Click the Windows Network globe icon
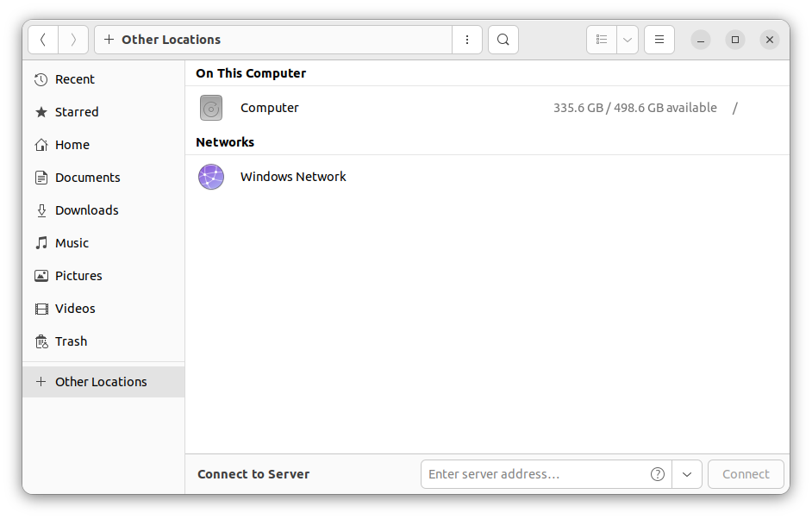Viewport: 812px width, 519px height. tap(211, 177)
